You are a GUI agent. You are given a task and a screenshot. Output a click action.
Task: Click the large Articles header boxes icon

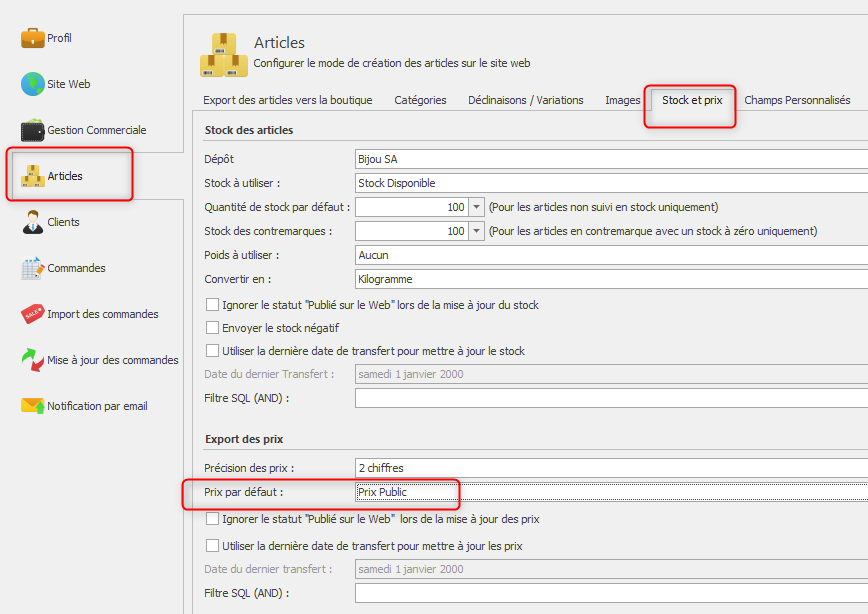pos(224,54)
